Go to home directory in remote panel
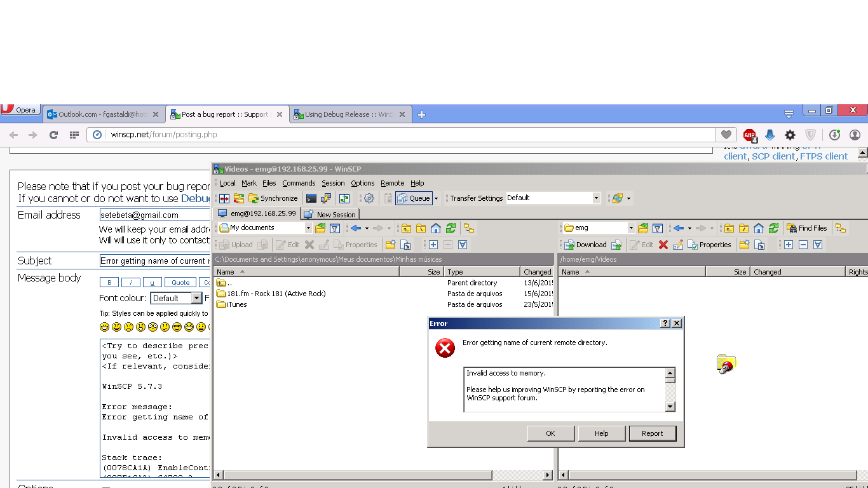This screenshot has height=488, width=868. pyautogui.click(x=759, y=228)
